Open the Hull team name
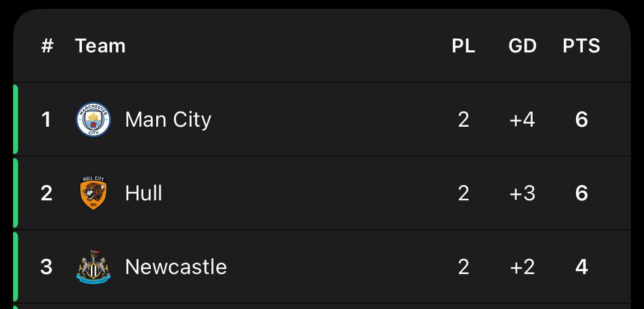Screen dimensions: 644x309 (143, 193)
